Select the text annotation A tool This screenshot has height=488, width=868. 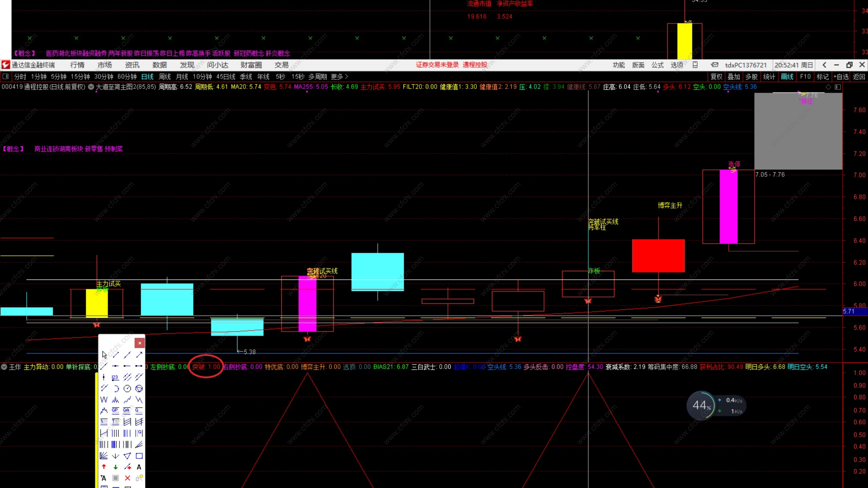click(x=139, y=467)
